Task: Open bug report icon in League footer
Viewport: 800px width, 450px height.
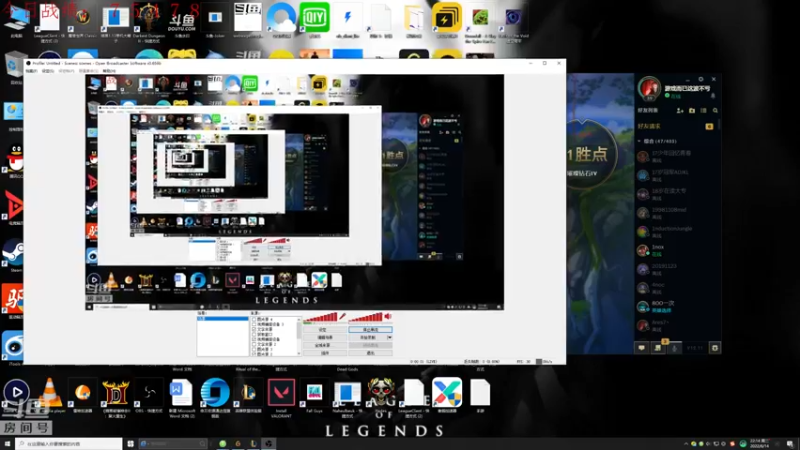Action: pos(715,348)
